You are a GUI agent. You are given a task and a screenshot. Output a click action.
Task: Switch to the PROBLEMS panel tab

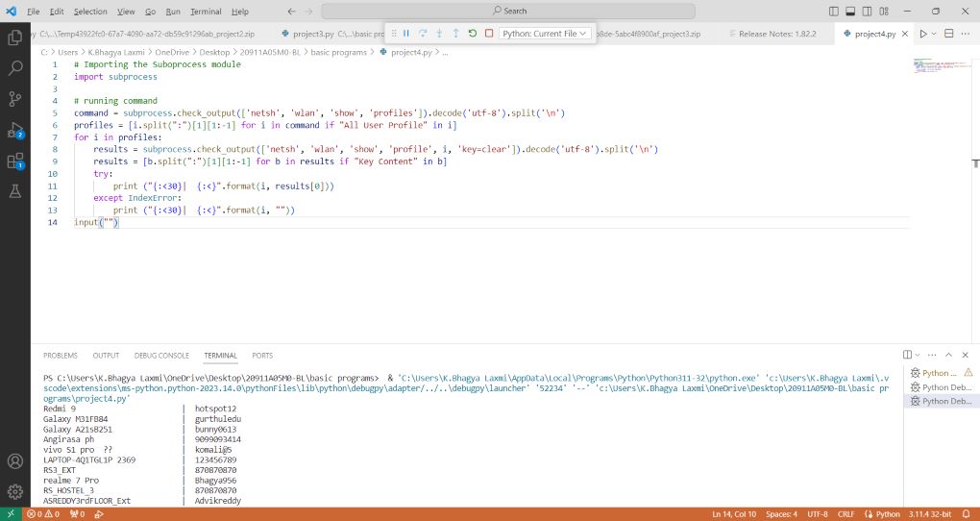tap(61, 356)
